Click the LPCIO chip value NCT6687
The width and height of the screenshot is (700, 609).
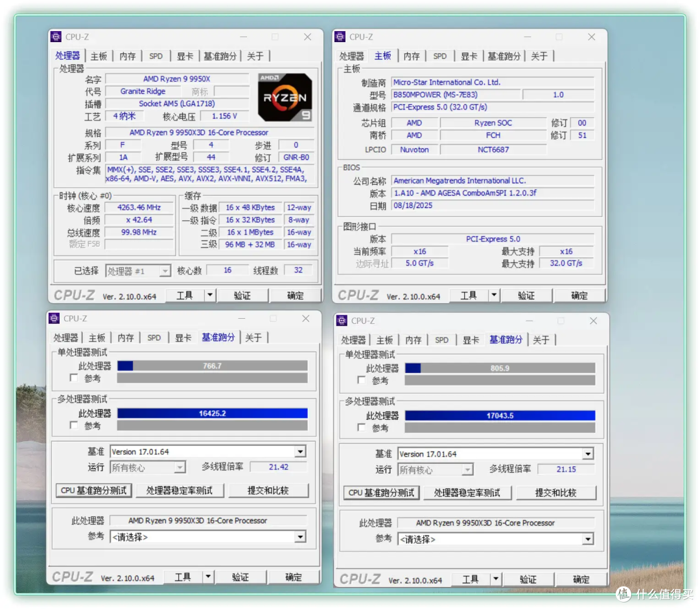tap(493, 150)
